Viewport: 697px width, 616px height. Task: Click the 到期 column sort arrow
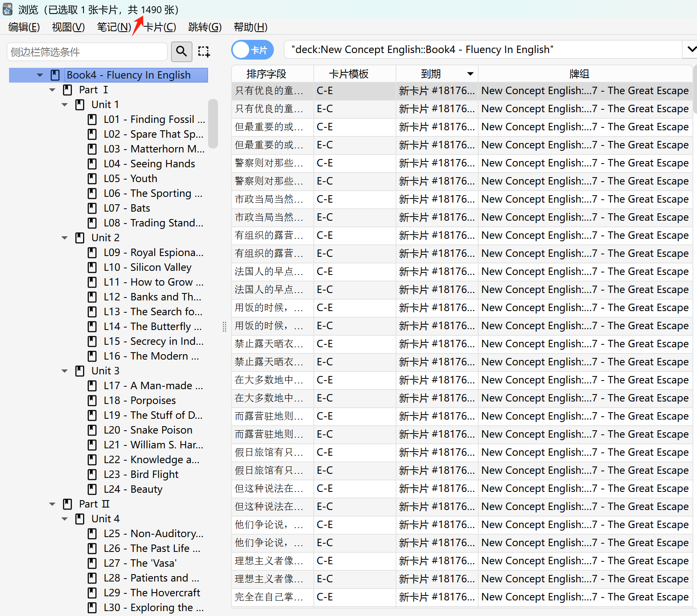[470, 74]
